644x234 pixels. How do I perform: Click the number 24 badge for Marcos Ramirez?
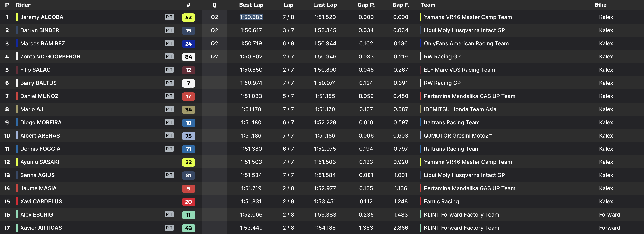pos(188,44)
